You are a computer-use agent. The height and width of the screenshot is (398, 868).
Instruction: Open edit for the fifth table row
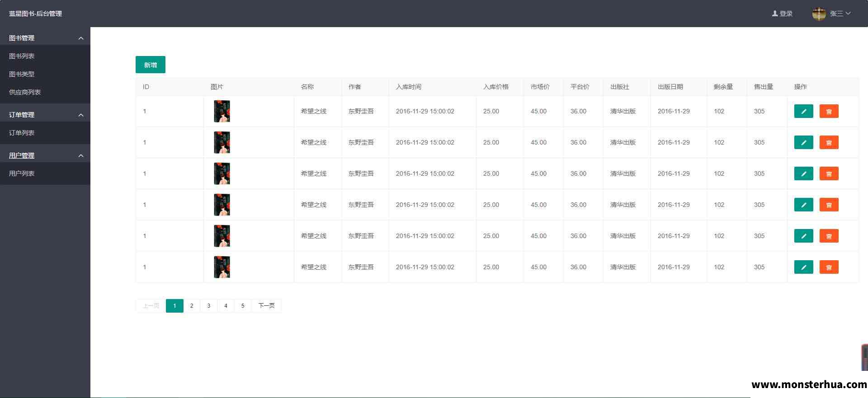(803, 236)
